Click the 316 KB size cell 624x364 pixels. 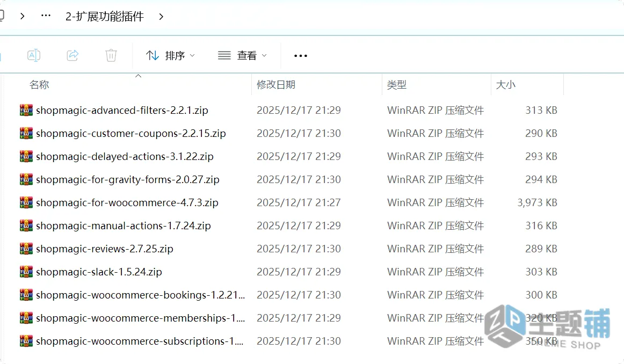click(541, 225)
